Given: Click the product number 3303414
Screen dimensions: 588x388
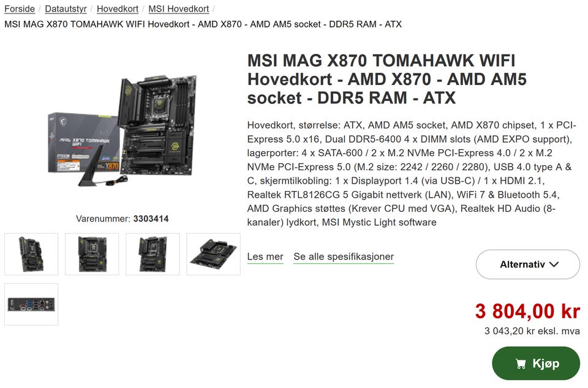Looking at the screenshot, I should click(x=151, y=218).
